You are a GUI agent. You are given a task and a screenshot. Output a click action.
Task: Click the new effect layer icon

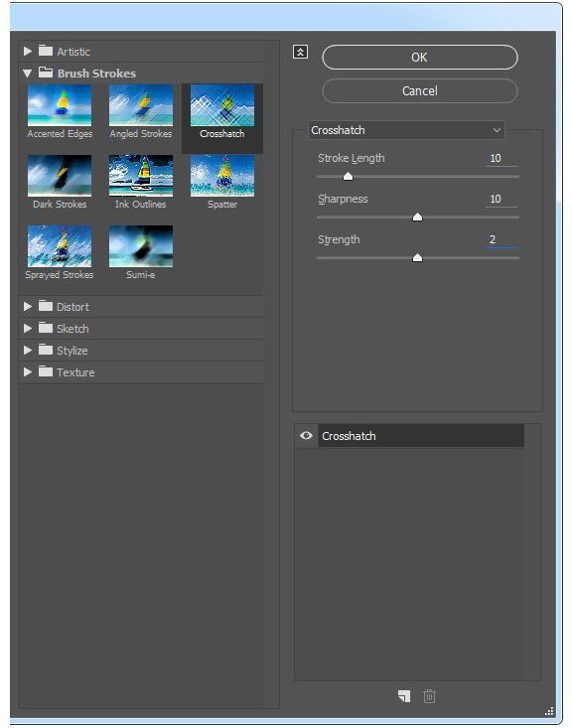[404, 696]
